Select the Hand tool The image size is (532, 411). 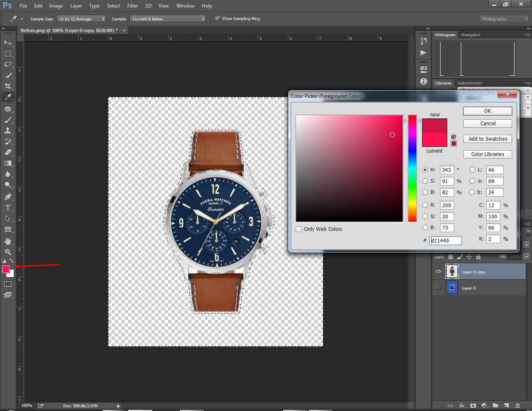pyautogui.click(x=7, y=240)
